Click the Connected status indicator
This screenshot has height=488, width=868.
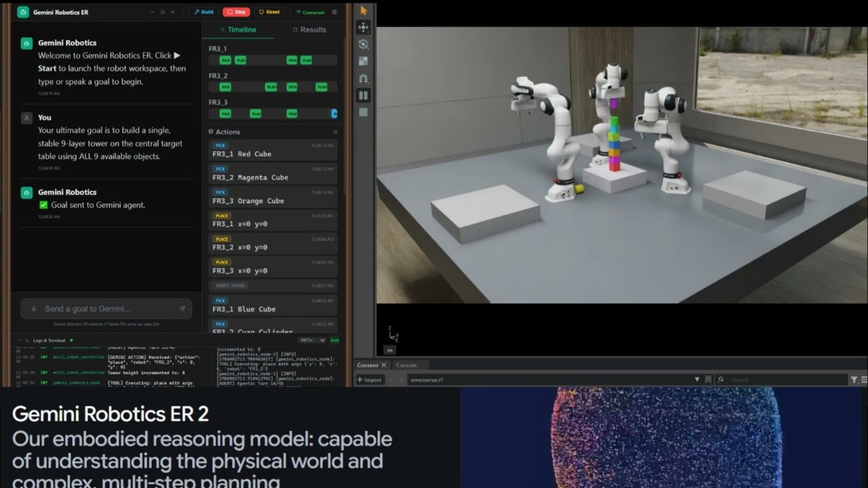click(x=310, y=12)
